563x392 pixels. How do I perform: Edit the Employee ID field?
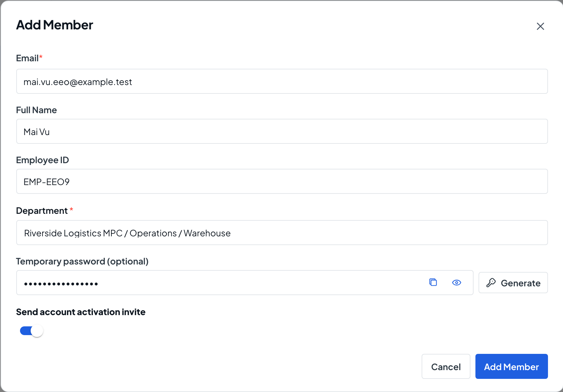pyautogui.click(x=282, y=181)
